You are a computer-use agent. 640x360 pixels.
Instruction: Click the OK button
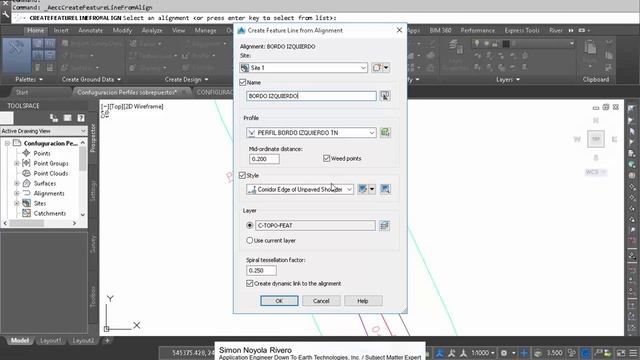[279, 301]
